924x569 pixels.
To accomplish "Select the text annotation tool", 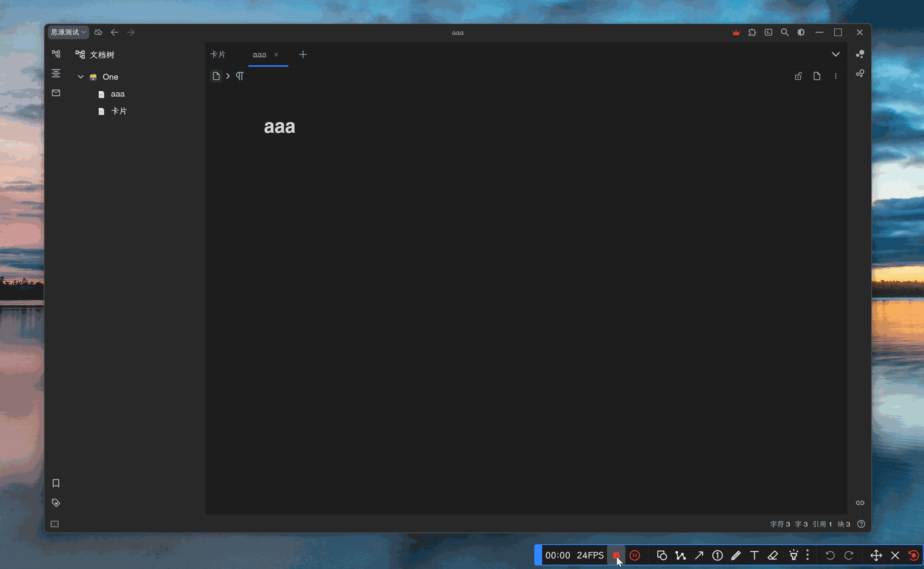I will tap(754, 555).
